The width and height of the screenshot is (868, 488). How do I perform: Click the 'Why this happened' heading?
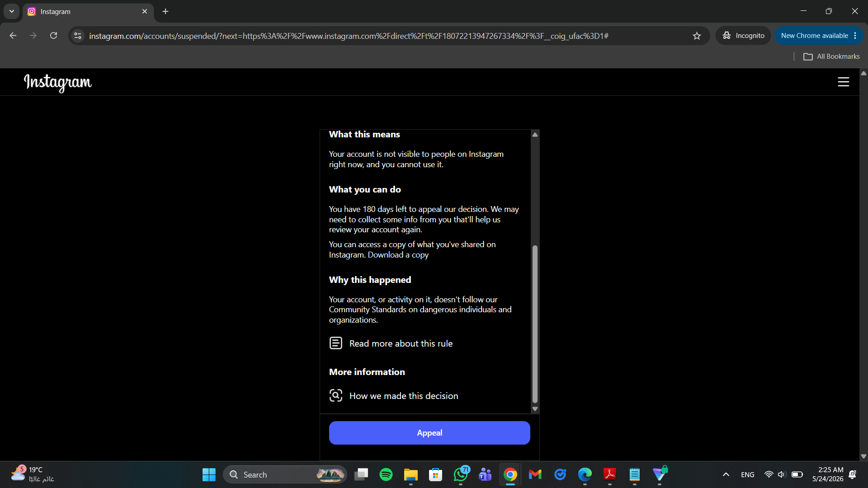click(x=370, y=280)
